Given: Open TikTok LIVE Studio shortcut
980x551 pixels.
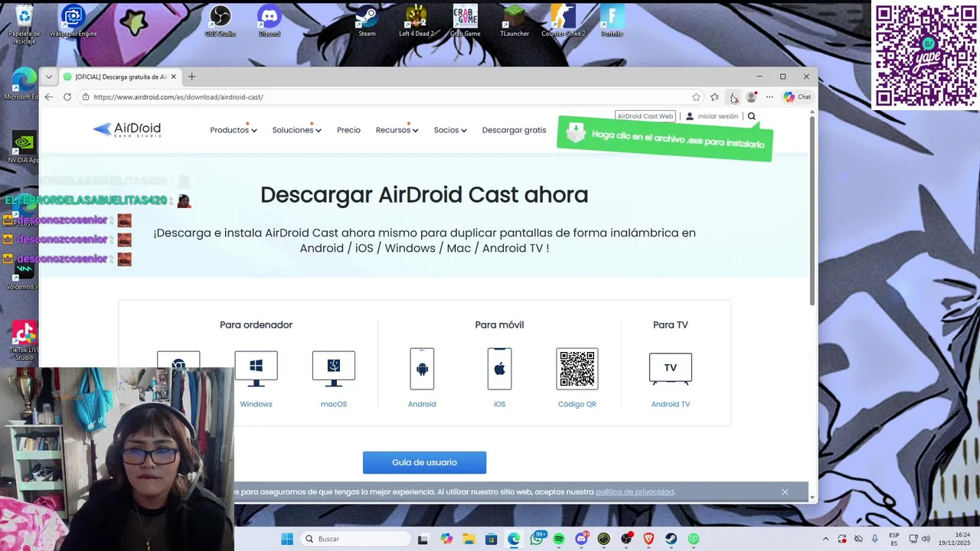Looking at the screenshot, I should tap(24, 341).
